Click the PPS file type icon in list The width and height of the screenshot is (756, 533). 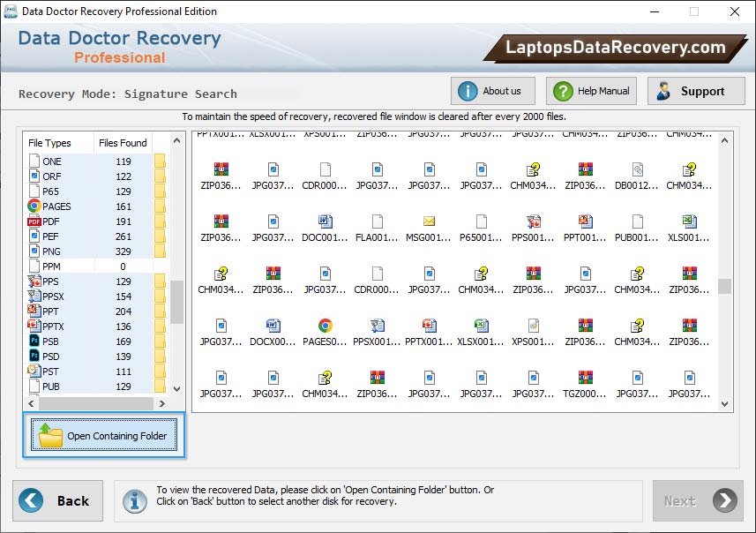(x=34, y=282)
